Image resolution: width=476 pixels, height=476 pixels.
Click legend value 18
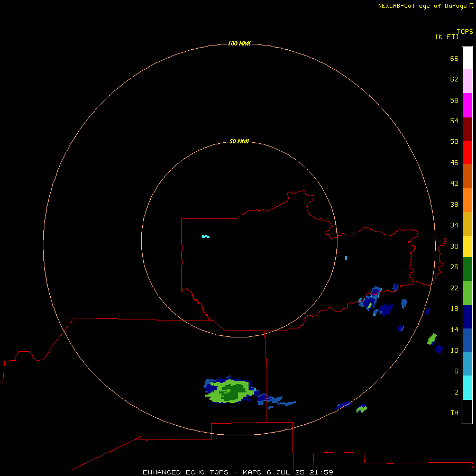click(454, 309)
